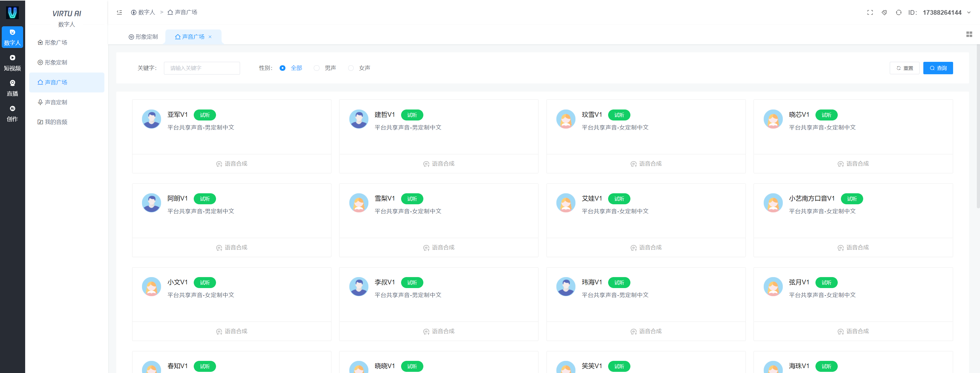
Task: Open the theme settings icon
Action: pos(884,12)
